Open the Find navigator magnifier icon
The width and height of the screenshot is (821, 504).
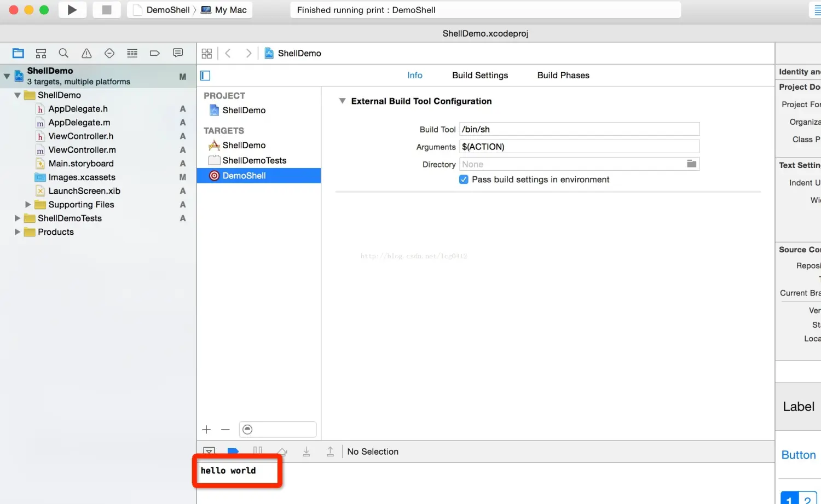(x=63, y=53)
